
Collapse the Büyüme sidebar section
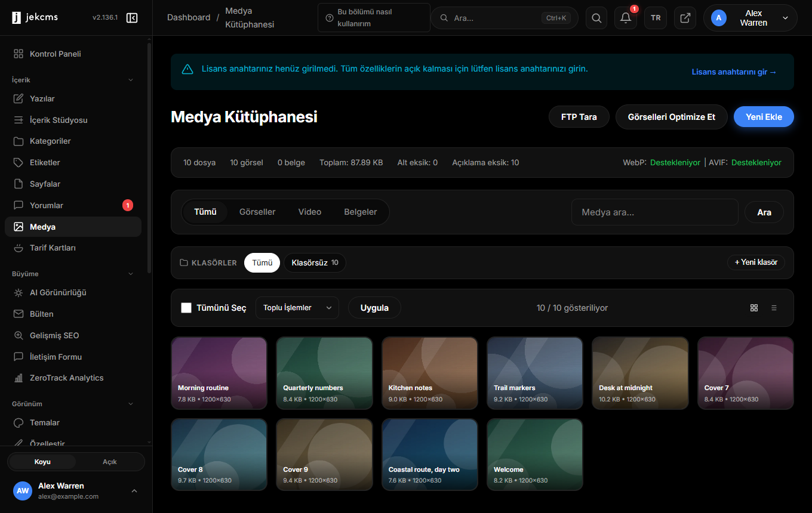[x=131, y=274]
